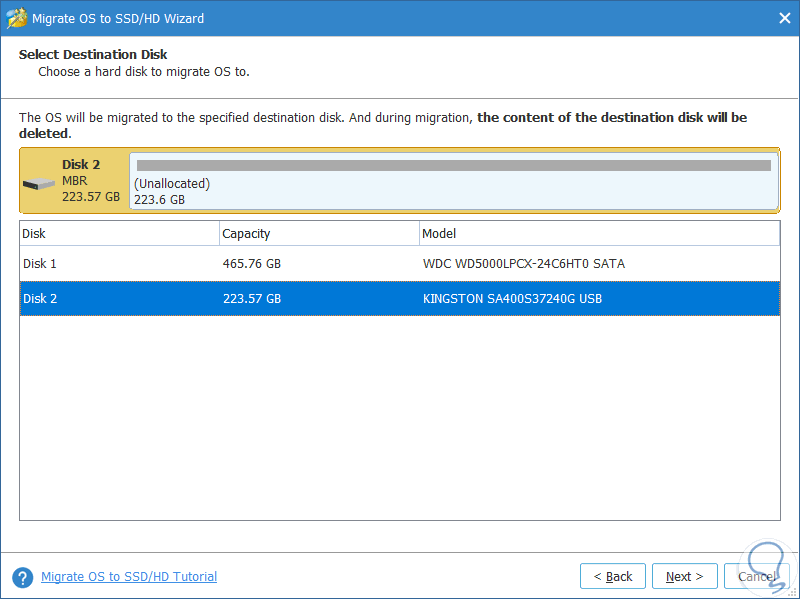The width and height of the screenshot is (800, 599).
Task: Click the Migrate OS wizard title bar icon
Action: click(17, 18)
